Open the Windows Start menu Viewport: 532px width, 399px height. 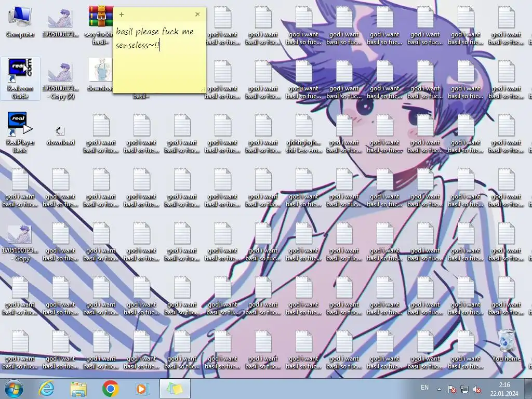(14, 389)
